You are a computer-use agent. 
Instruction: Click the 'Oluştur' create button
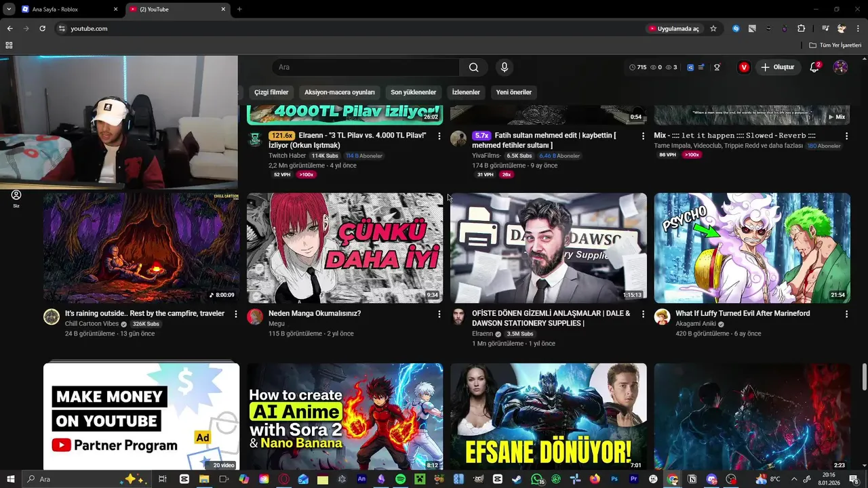[778, 67]
